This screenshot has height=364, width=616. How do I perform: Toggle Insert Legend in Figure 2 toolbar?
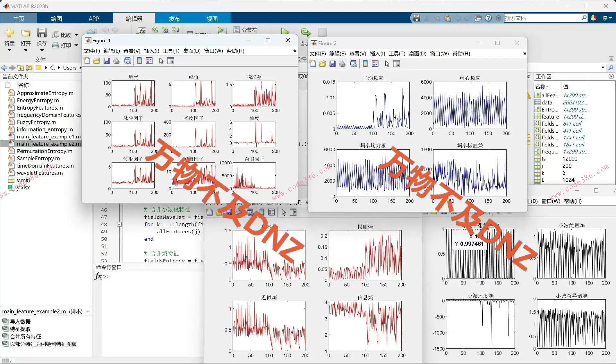tap(375, 64)
